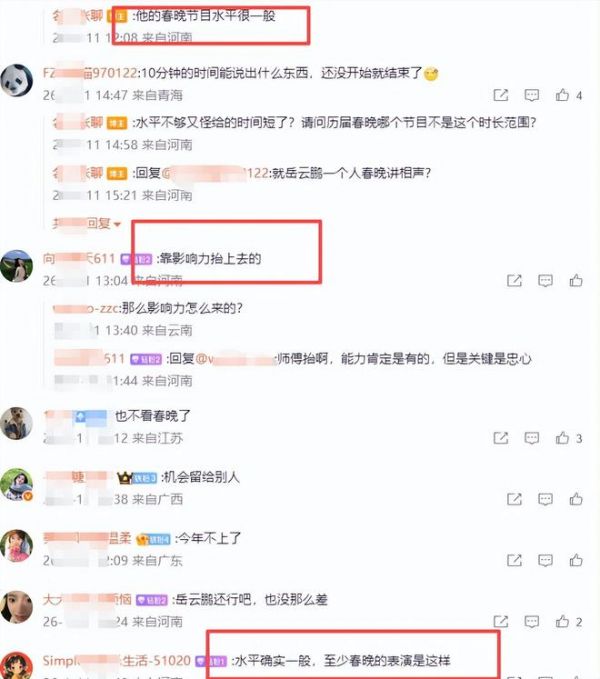Viewport: 600px width, 679px height.
Task: Reply to the 机会留给别人 comment
Action: [545, 499]
